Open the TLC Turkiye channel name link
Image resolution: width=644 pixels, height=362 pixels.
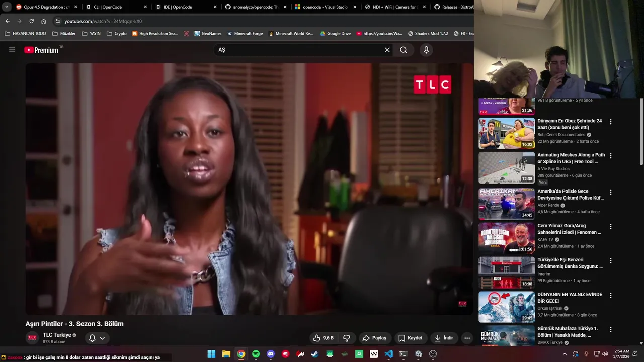[57, 335]
